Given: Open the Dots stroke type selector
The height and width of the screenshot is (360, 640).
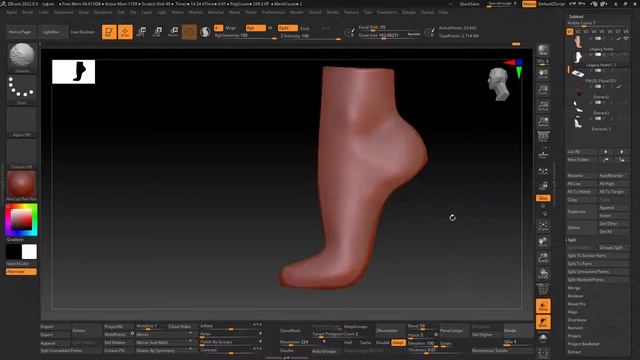Looking at the screenshot, I should pos(21,90).
